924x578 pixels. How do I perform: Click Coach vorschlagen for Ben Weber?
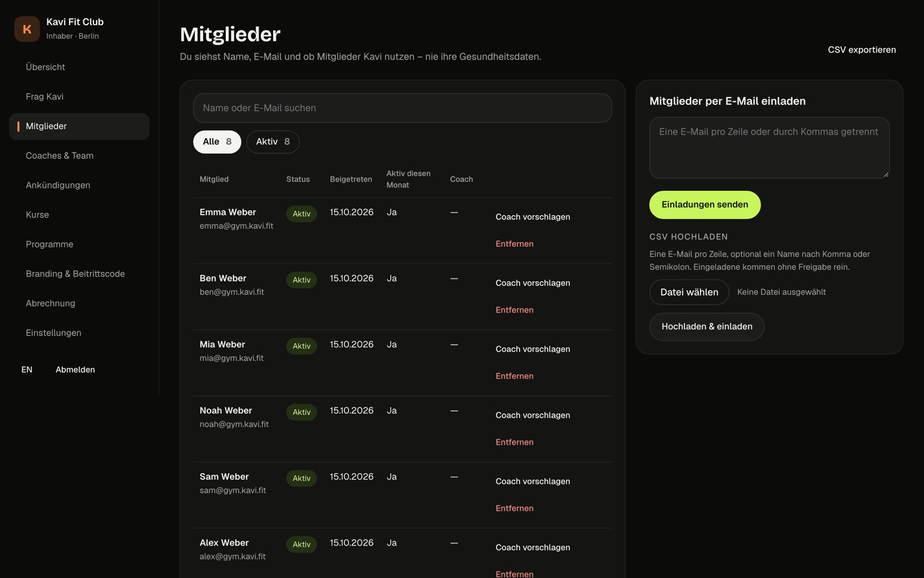click(x=532, y=283)
